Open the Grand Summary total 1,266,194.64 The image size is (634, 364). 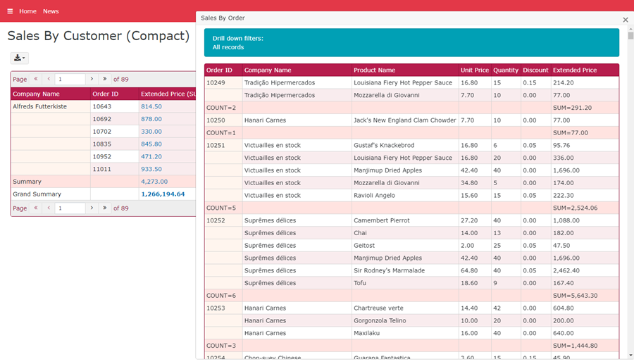click(x=163, y=194)
